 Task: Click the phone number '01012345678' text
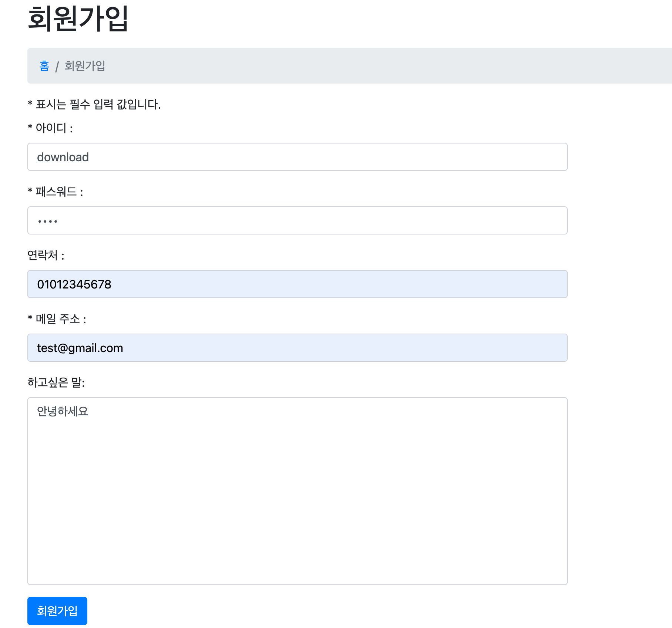tap(74, 284)
